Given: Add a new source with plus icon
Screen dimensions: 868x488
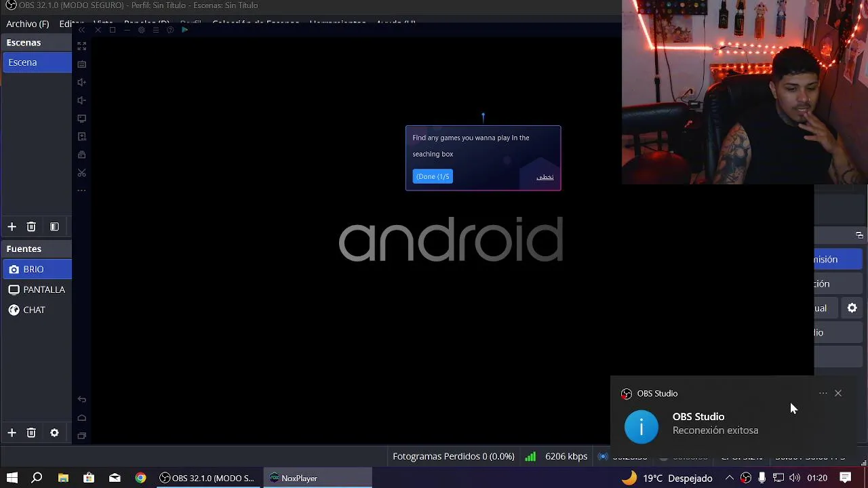Looking at the screenshot, I should coord(12,433).
